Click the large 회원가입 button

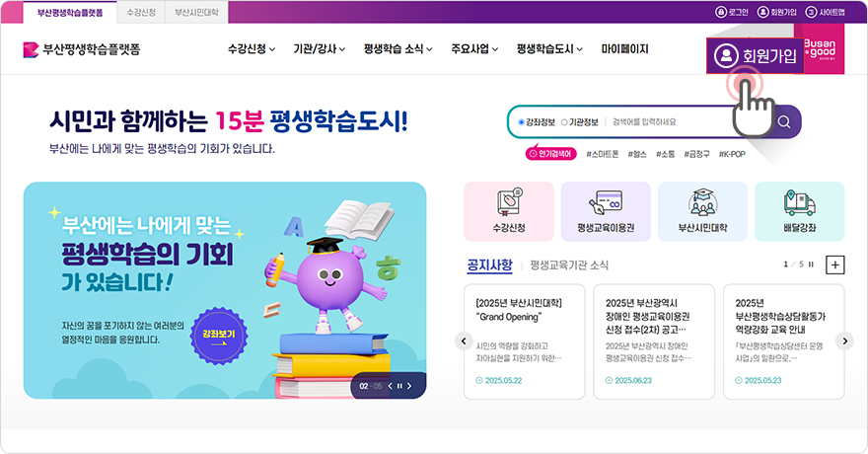tap(756, 55)
